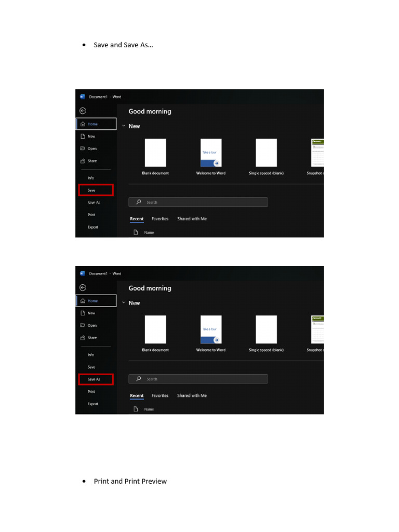The width and height of the screenshot is (399, 532).
Task: Open Export in the second screenshot's sidebar
Action: point(93,404)
